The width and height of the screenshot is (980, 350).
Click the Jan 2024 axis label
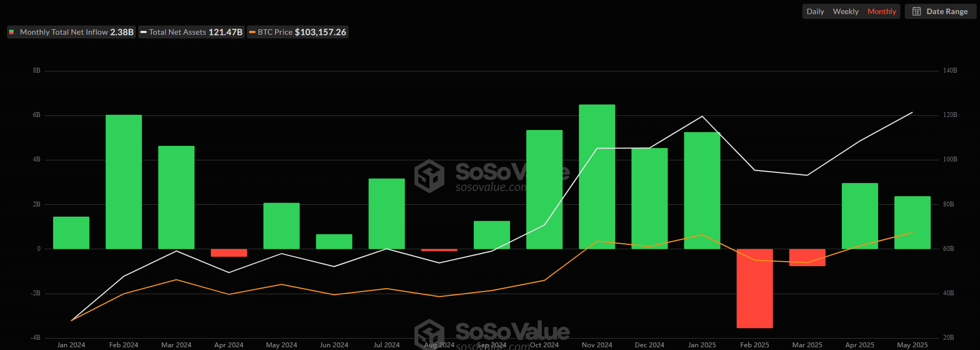[x=71, y=345]
